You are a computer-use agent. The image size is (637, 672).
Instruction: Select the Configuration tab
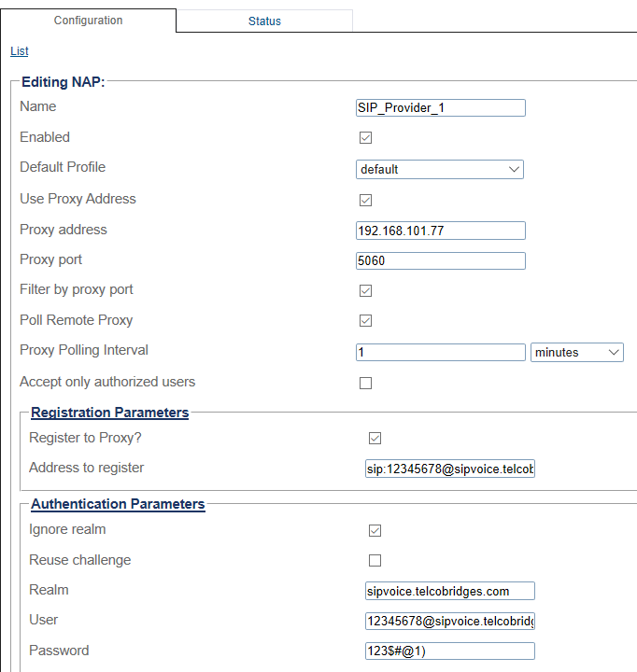(88, 21)
